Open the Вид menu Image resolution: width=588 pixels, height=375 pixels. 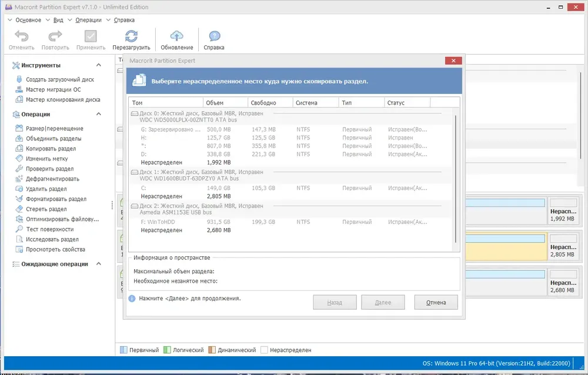(58, 20)
